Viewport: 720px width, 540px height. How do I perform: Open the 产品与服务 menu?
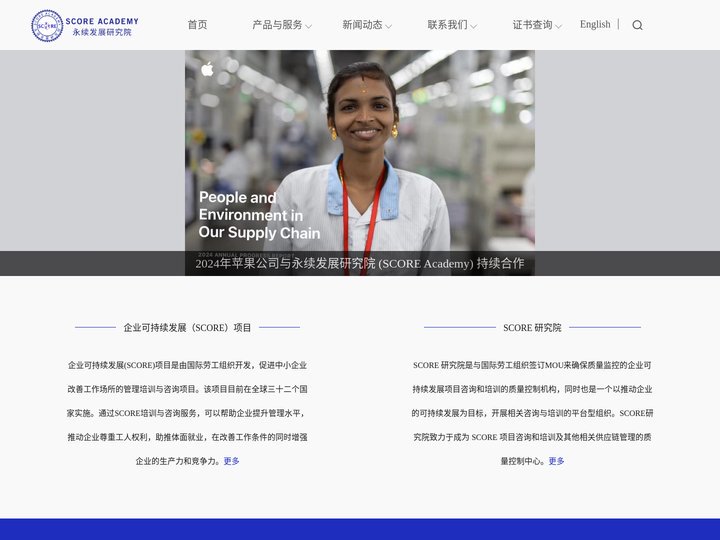click(x=277, y=25)
